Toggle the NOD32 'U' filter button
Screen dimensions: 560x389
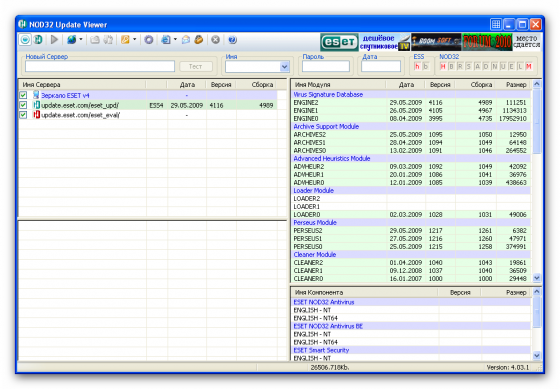point(503,66)
